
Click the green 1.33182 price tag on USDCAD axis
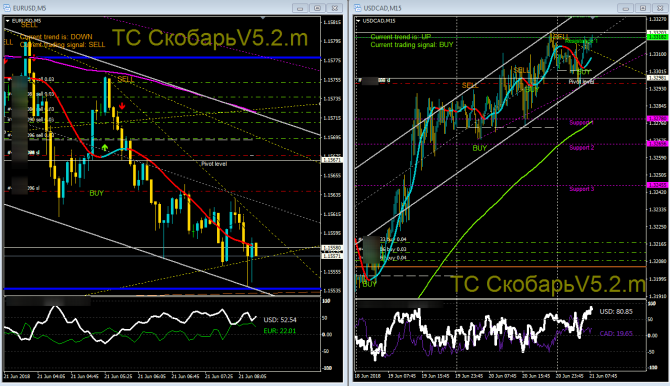pyautogui.click(x=657, y=38)
